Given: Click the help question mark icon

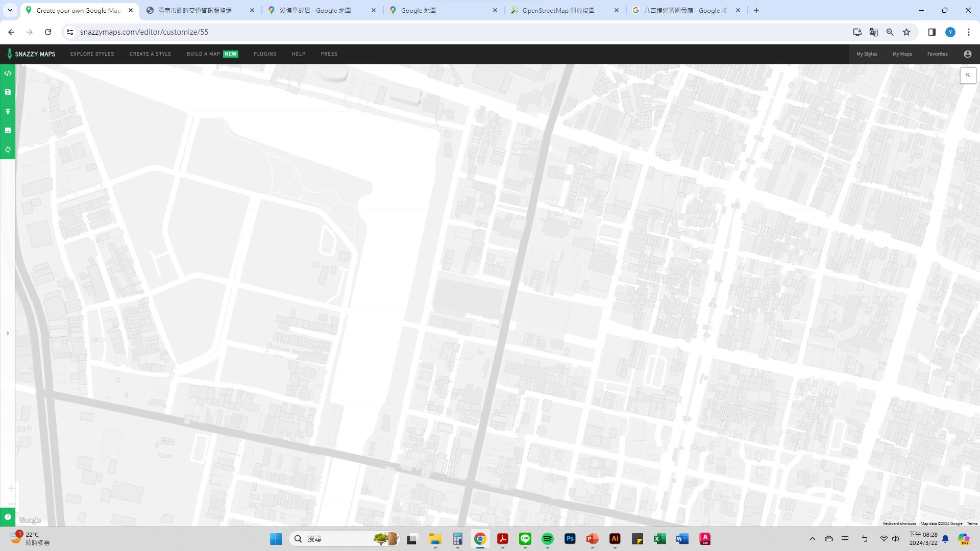Looking at the screenshot, I should tap(8, 517).
